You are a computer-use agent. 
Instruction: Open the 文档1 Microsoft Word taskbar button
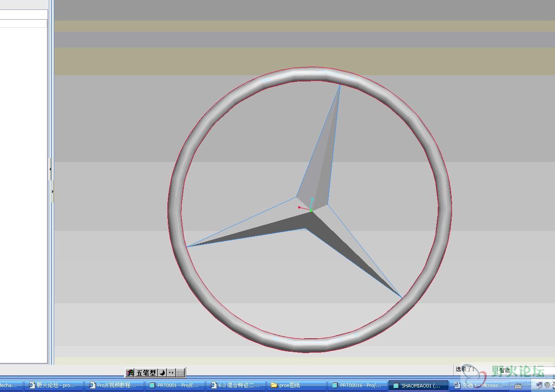tap(479, 385)
